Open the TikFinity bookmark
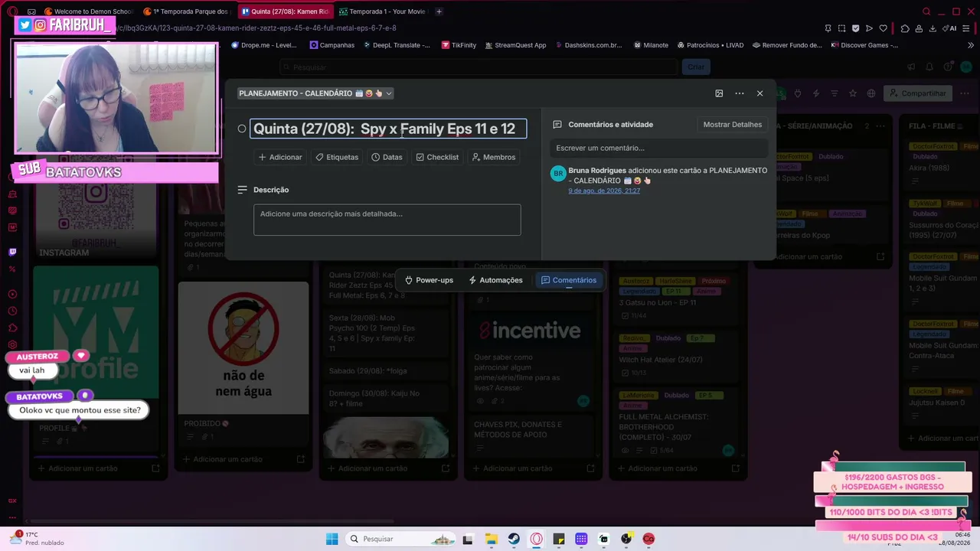 pos(459,45)
